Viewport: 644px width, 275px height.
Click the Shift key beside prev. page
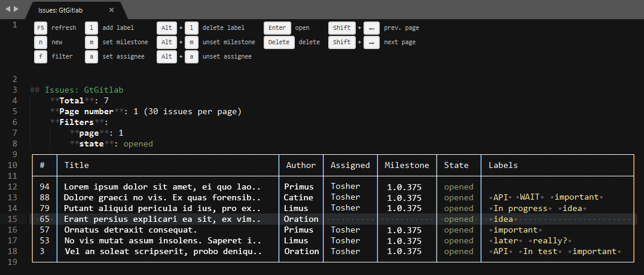[341, 28]
